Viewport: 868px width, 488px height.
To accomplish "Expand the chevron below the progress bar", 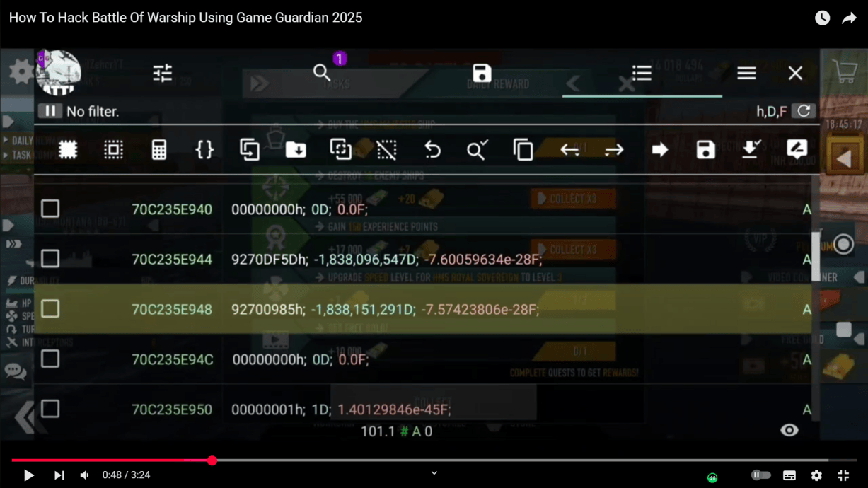I will [x=434, y=473].
